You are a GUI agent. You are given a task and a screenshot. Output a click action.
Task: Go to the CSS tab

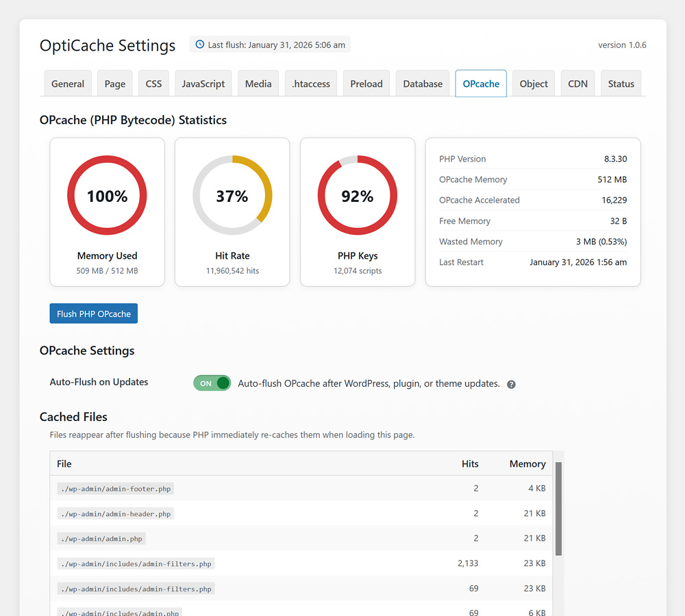coord(153,84)
